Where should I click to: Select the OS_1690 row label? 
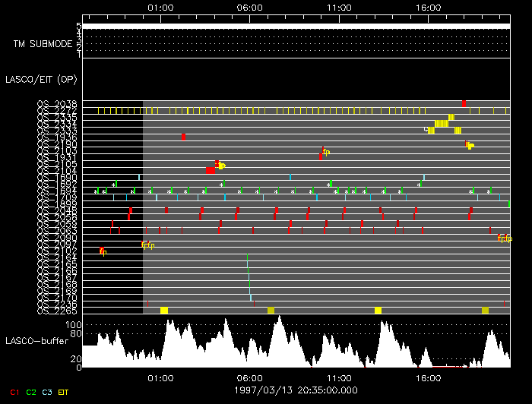pos(57,177)
